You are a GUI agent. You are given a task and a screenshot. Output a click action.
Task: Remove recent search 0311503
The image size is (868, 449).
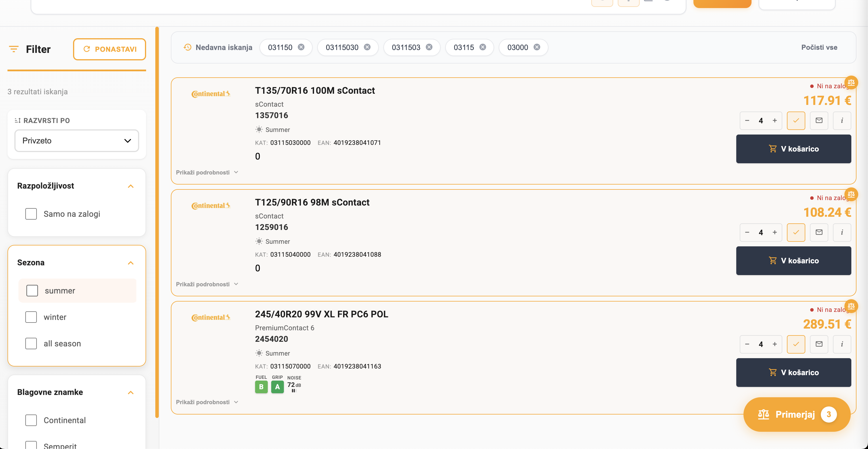click(429, 47)
